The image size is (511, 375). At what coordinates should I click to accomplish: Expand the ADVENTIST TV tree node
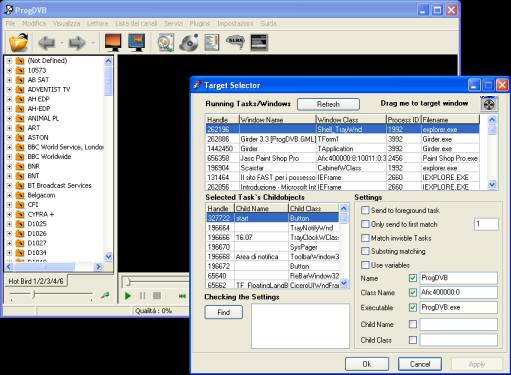pos(9,90)
